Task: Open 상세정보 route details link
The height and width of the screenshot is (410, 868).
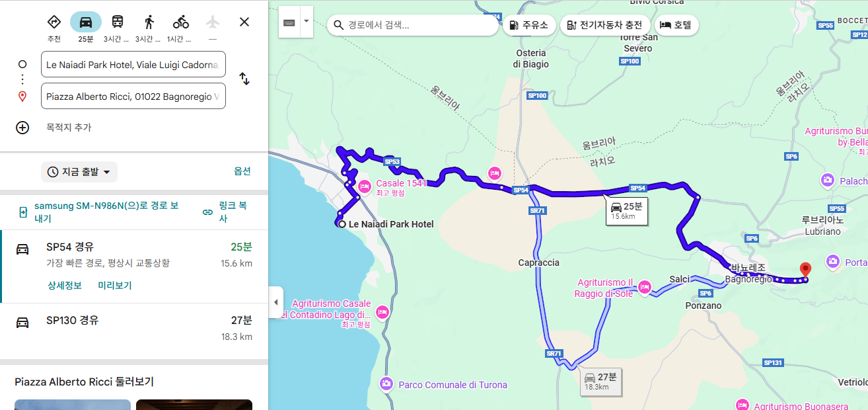Action: click(x=65, y=286)
